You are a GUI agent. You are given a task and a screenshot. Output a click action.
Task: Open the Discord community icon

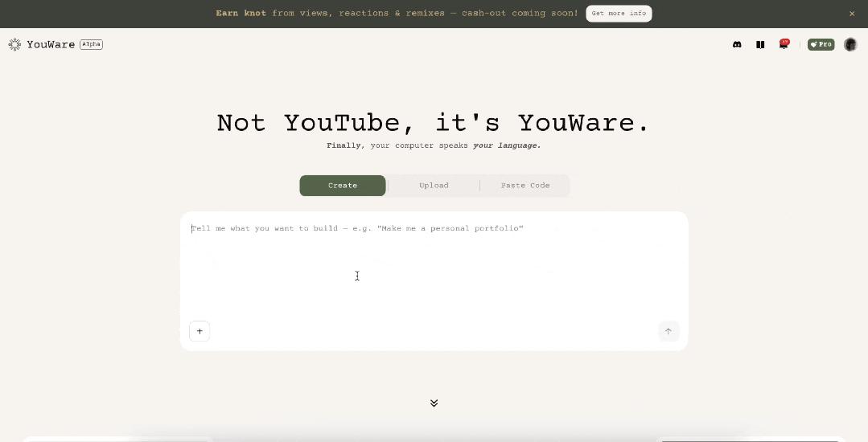pos(737,45)
